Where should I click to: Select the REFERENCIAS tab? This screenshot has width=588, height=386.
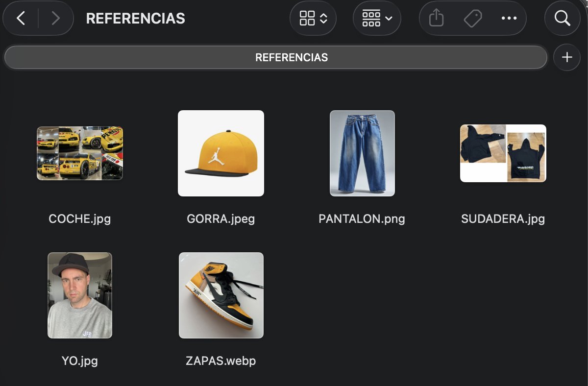pyautogui.click(x=275, y=57)
